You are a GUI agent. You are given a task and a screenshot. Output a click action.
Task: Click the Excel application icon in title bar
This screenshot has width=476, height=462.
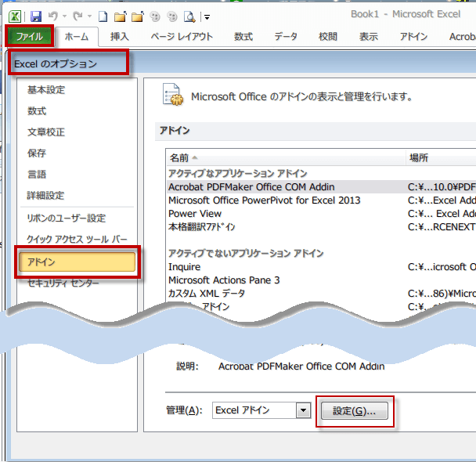(15, 16)
